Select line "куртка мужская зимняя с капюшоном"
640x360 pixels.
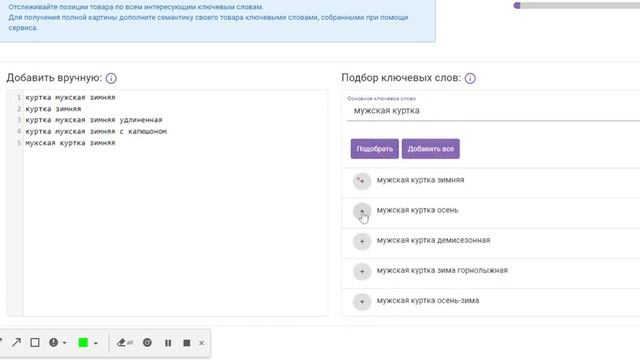tap(96, 131)
